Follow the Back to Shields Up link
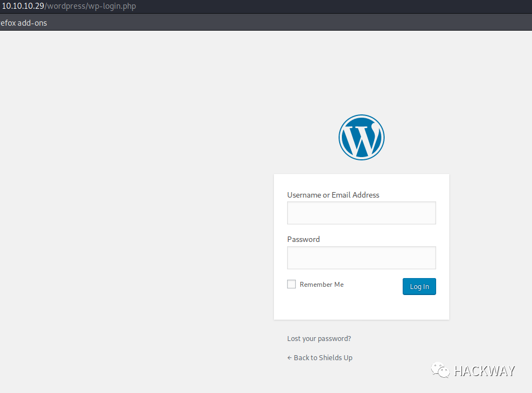The image size is (532, 393). coord(319,358)
